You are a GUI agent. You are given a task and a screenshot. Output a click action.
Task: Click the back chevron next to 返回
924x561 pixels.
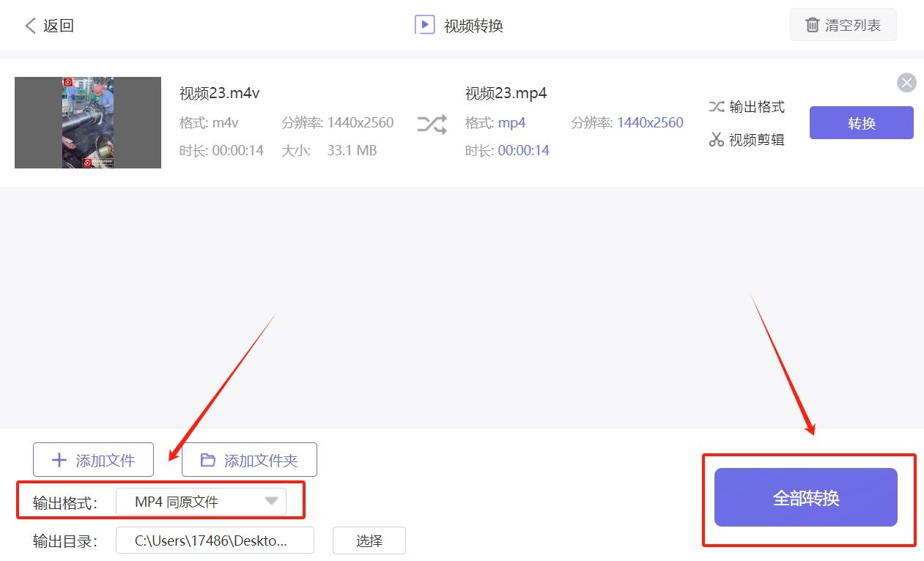tap(29, 24)
